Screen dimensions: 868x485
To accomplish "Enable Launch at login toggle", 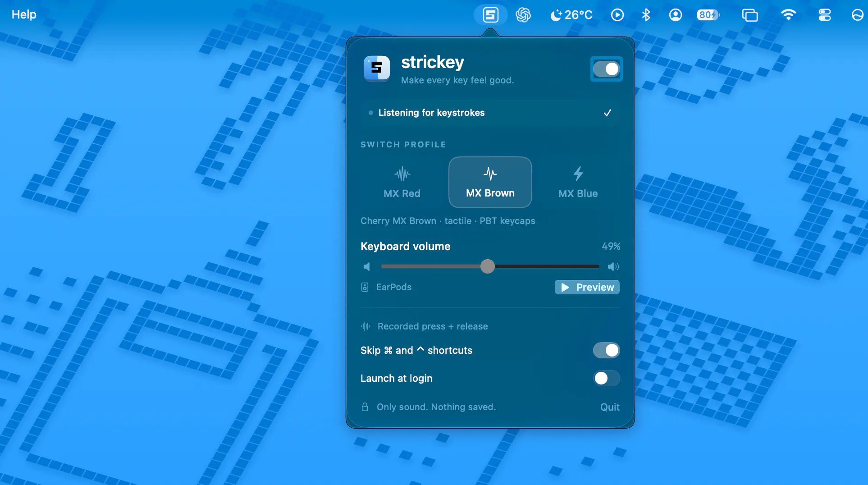I will pyautogui.click(x=606, y=378).
